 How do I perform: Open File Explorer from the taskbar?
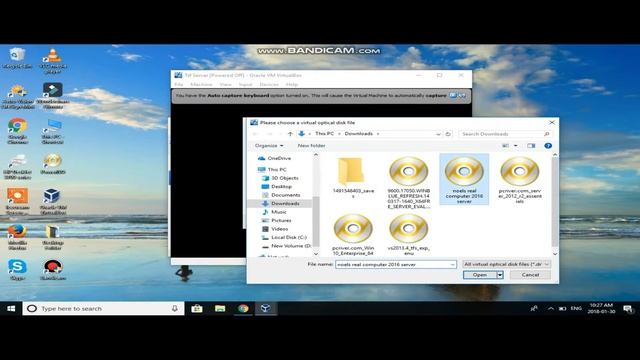[220, 309]
